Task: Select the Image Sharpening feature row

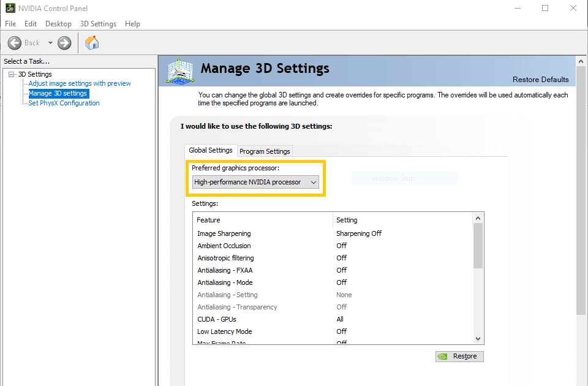Action: pos(333,233)
